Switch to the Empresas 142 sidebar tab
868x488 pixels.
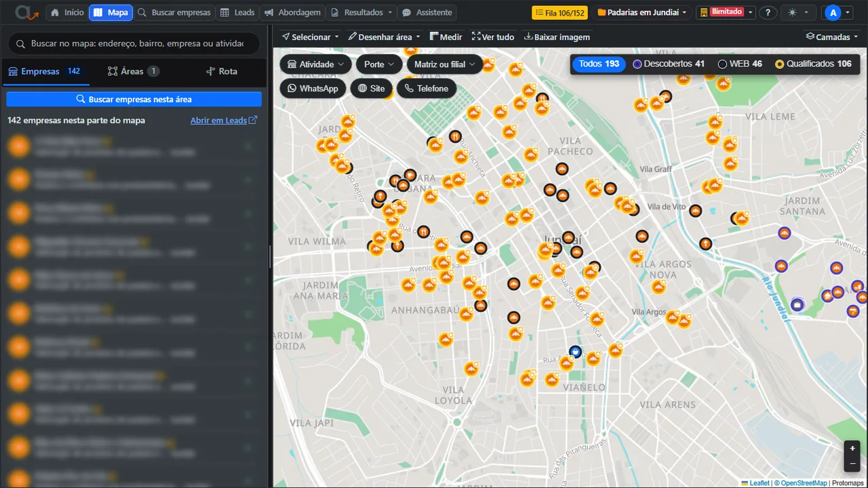45,71
